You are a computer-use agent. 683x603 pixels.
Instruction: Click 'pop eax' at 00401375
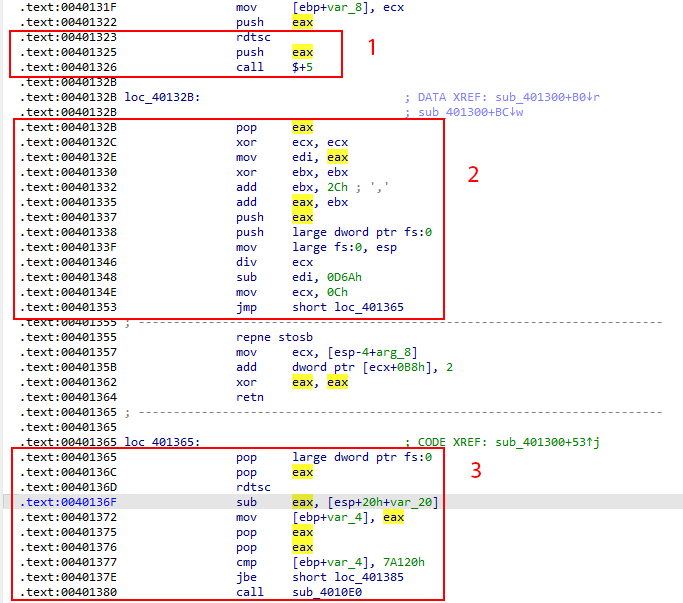coord(274,532)
